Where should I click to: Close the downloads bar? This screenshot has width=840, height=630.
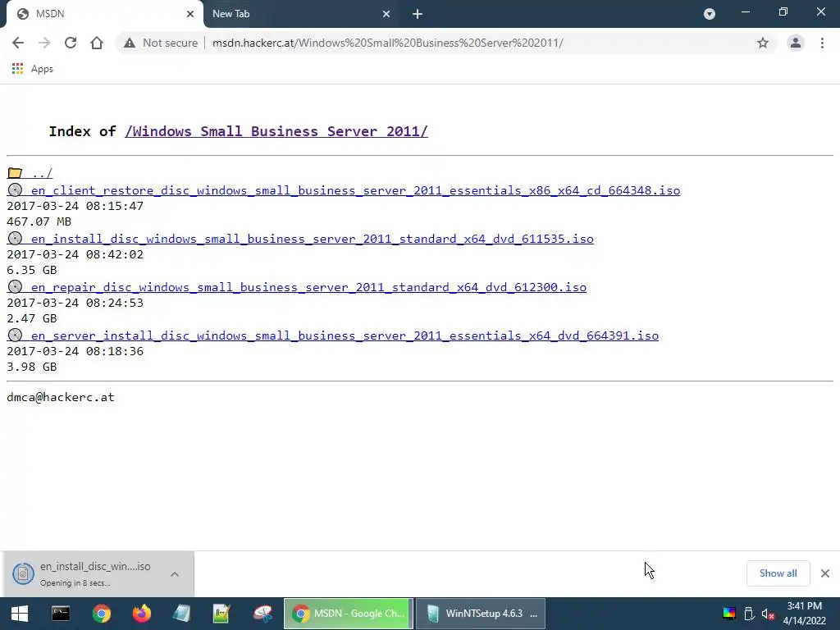coord(825,573)
